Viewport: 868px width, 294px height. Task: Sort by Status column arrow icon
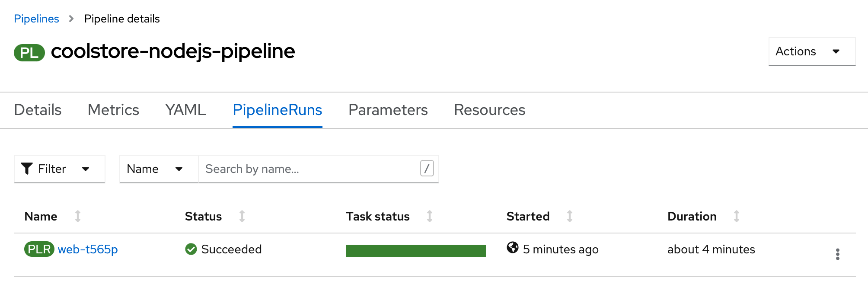coord(242,216)
